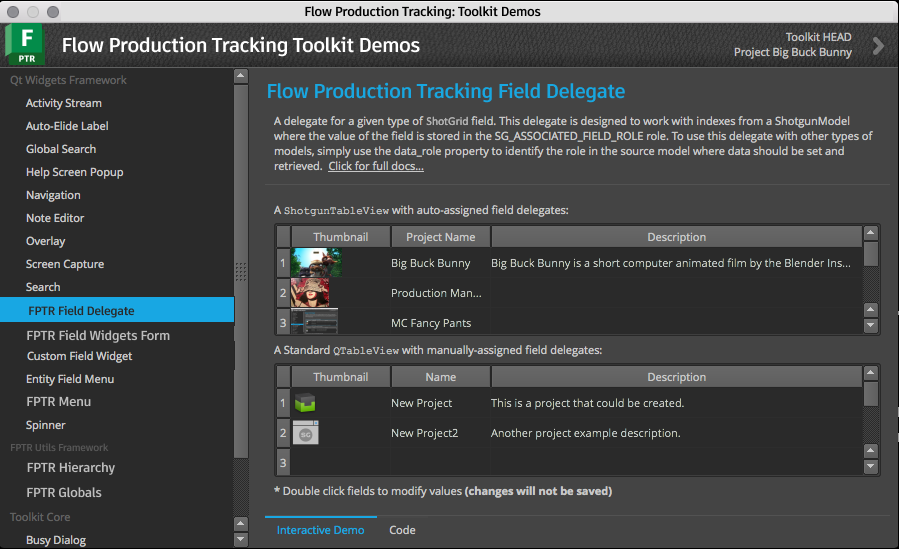Open Entity Field Menu demo
Screen dimensions: 899x549
(x=70, y=379)
